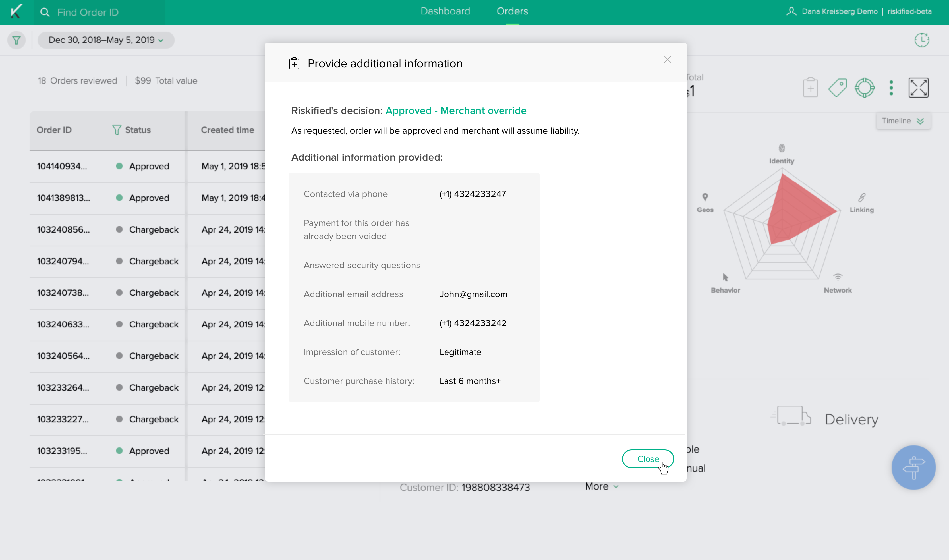Click the dialog title clipboard icon

point(294,63)
